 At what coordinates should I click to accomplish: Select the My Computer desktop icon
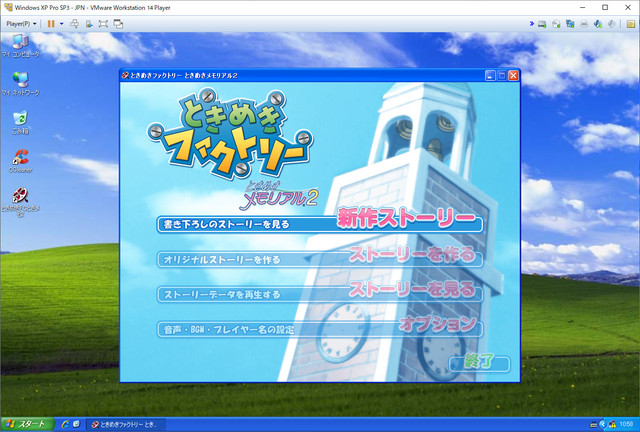[20, 45]
